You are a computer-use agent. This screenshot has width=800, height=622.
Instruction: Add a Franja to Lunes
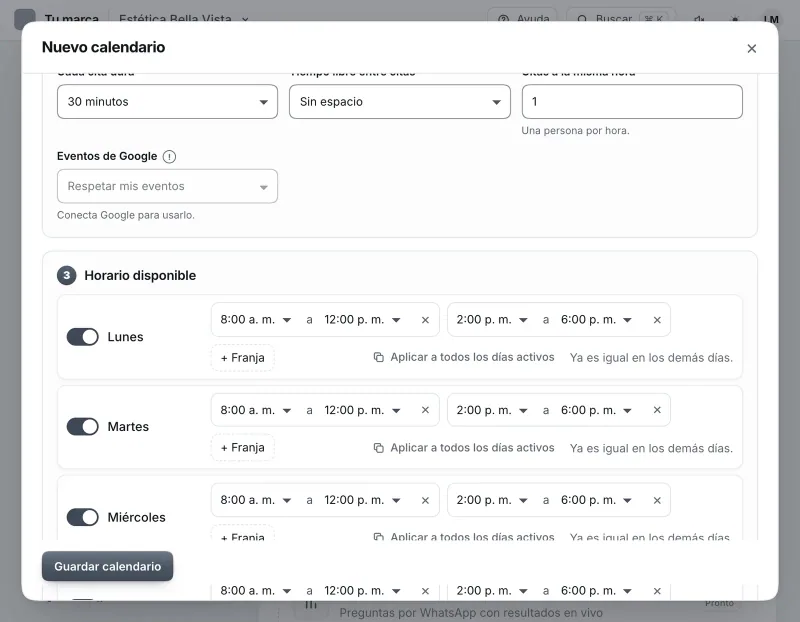[242, 358]
